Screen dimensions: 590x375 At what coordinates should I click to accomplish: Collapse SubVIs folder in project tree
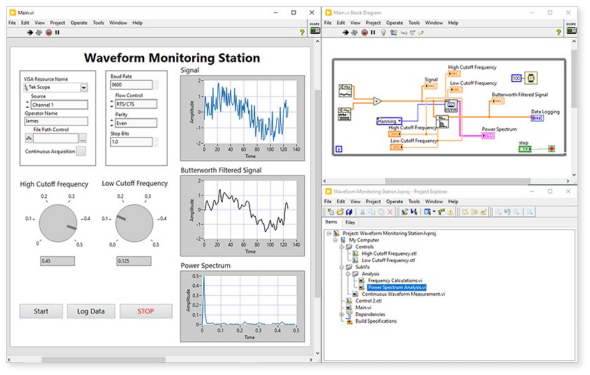(342, 267)
